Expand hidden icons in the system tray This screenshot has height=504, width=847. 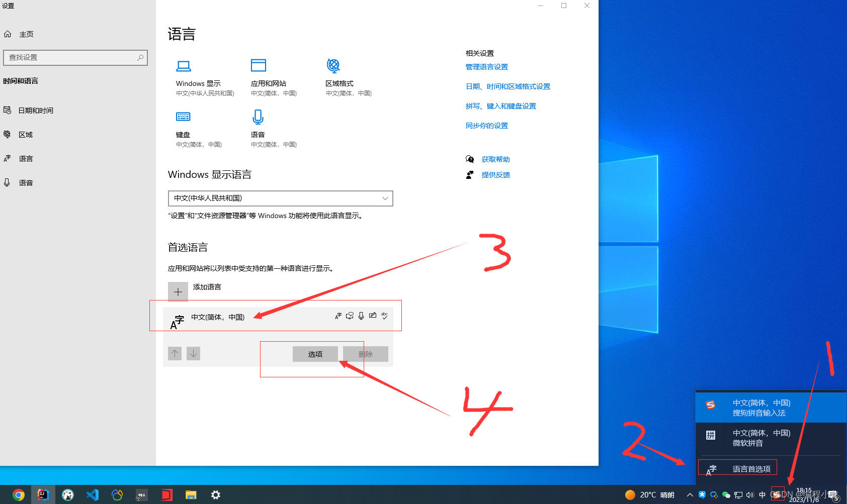(x=690, y=494)
